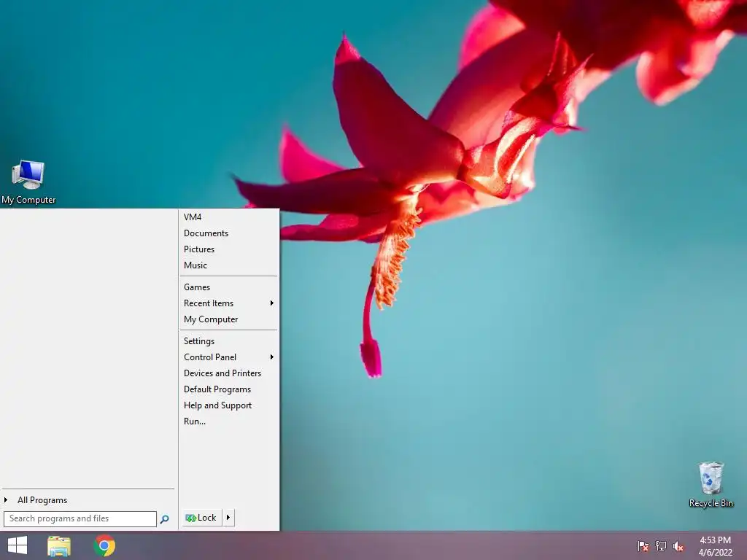
Task: Expand All Programs list
Action: click(x=88, y=500)
